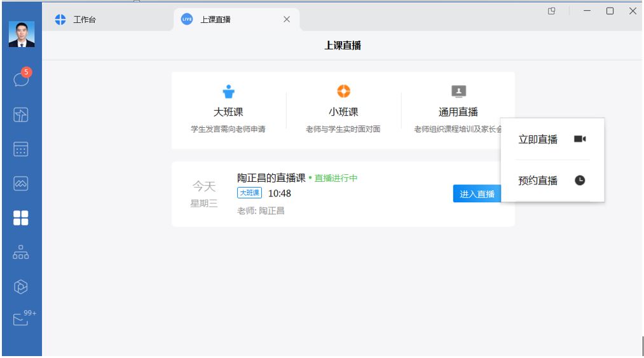Click the second sidebar icon below messages
The image size is (644, 358).
[x=21, y=114]
